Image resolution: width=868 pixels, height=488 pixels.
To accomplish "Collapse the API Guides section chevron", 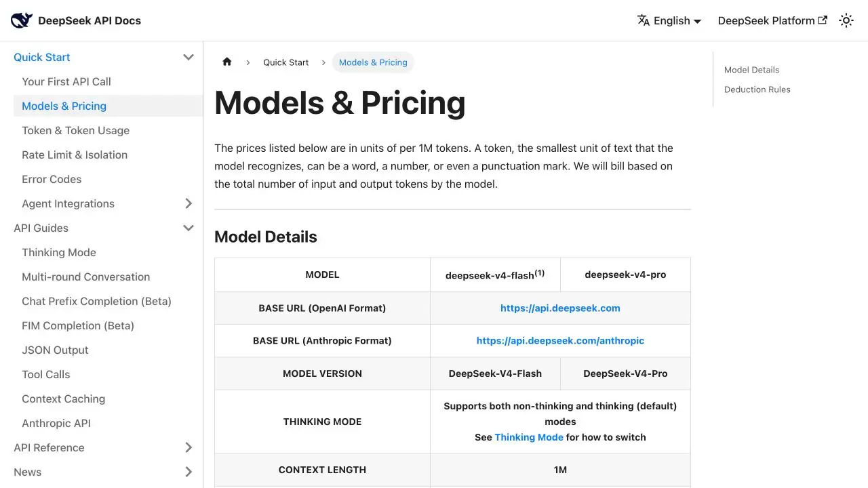I will pyautogui.click(x=189, y=228).
